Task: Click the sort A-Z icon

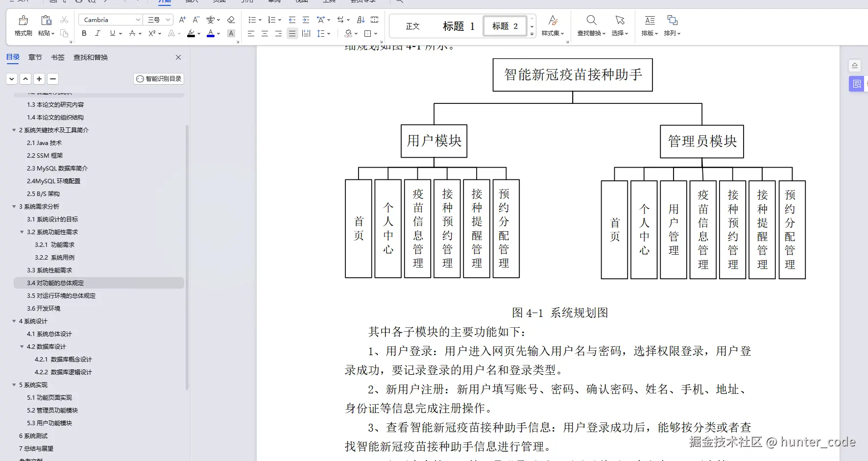Action: click(361, 20)
